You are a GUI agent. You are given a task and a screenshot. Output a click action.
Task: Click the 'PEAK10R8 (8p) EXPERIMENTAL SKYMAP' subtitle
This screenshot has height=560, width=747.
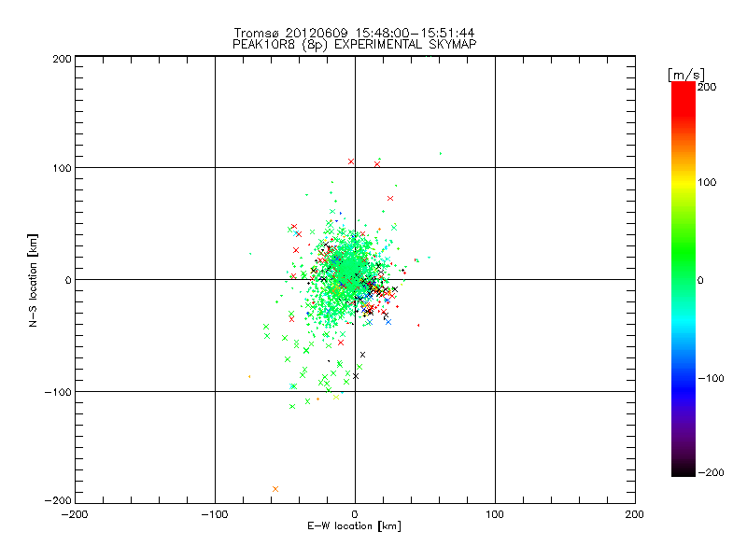pyautogui.click(x=354, y=44)
